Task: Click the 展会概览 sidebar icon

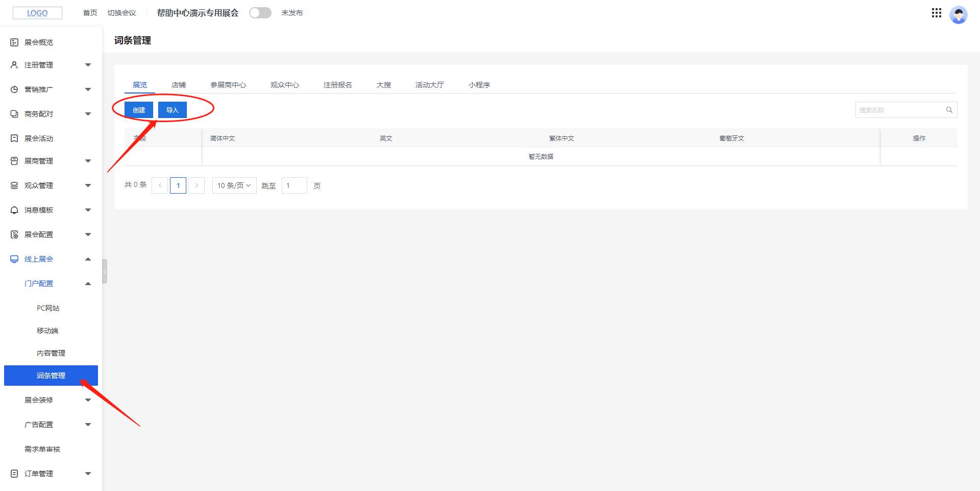Action: (x=14, y=42)
